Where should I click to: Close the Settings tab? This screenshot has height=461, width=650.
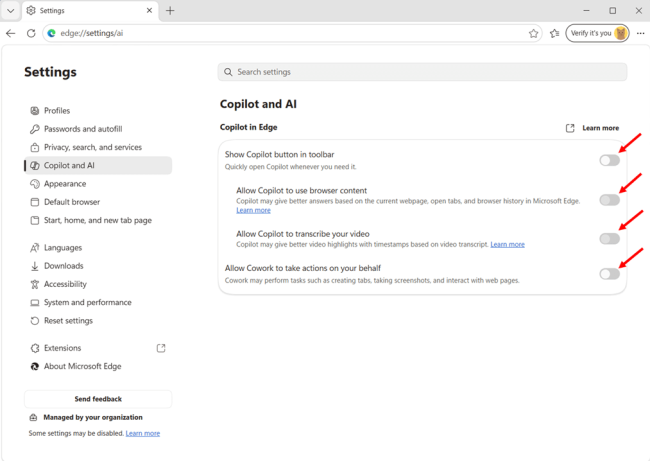click(x=149, y=11)
